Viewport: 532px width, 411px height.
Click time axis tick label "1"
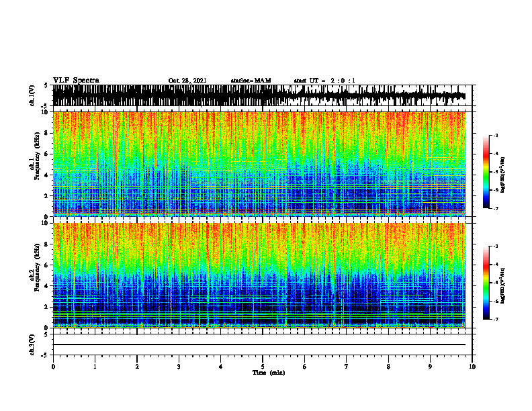coord(95,367)
